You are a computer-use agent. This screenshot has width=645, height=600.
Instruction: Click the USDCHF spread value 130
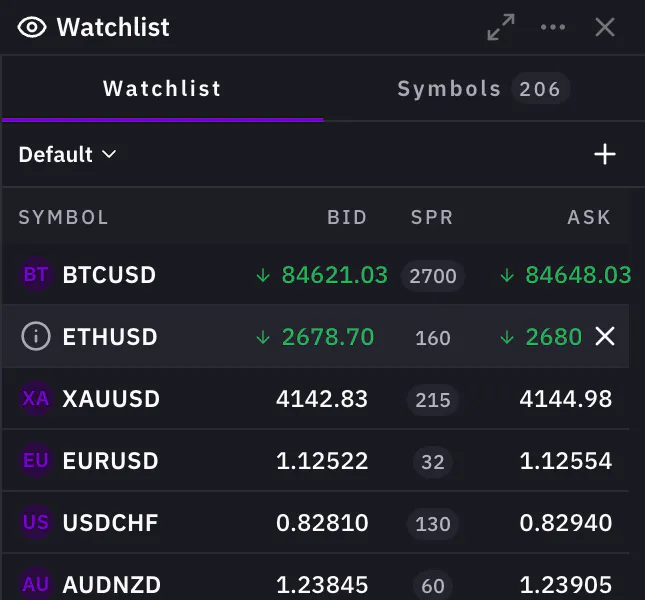(433, 524)
